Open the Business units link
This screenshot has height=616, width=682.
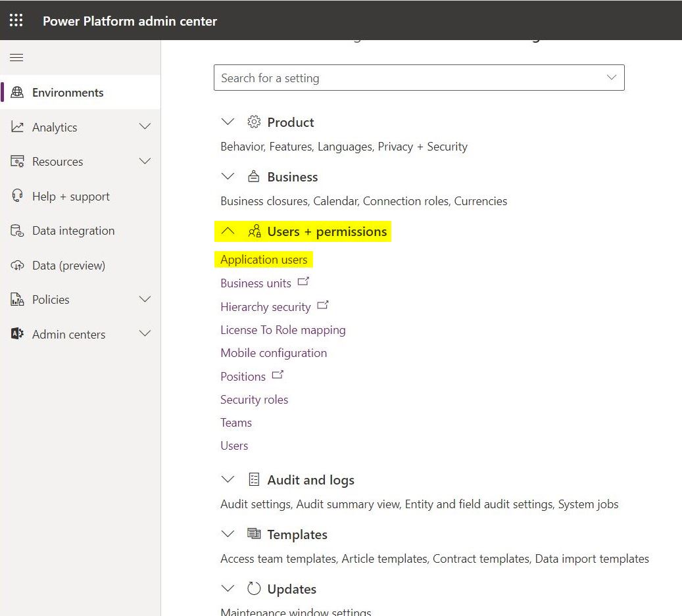(x=256, y=283)
